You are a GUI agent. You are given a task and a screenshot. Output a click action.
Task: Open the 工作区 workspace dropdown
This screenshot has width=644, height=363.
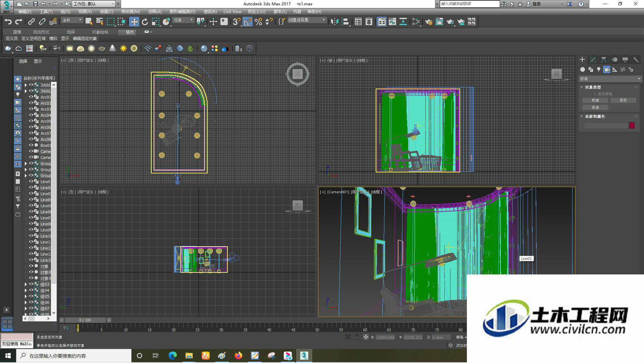94,4
